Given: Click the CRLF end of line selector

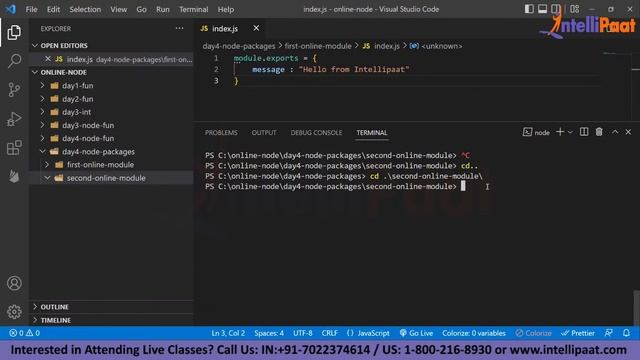Looking at the screenshot, I should 329,333.
